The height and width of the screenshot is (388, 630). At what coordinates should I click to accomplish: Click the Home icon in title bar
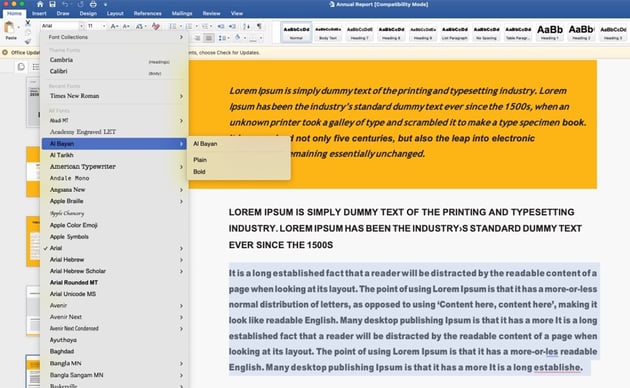click(x=40, y=4)
